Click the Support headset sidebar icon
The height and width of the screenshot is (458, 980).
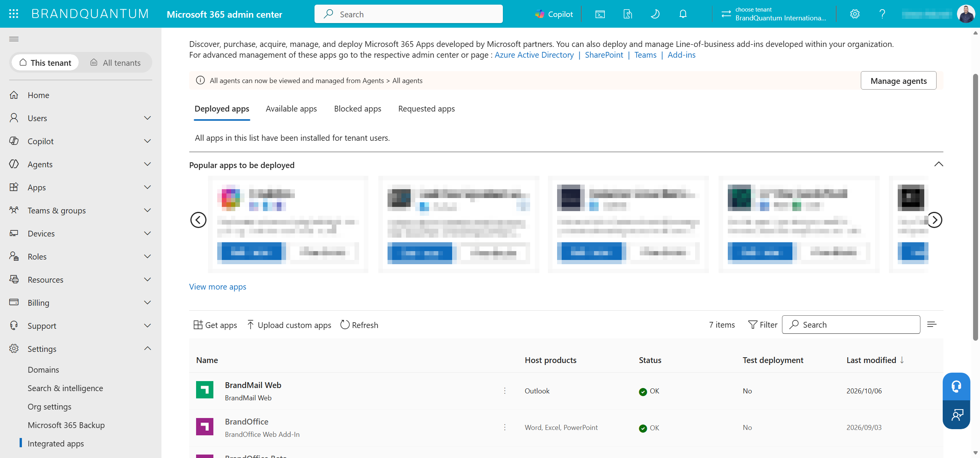pyautogui.click(x=14, y=325)
